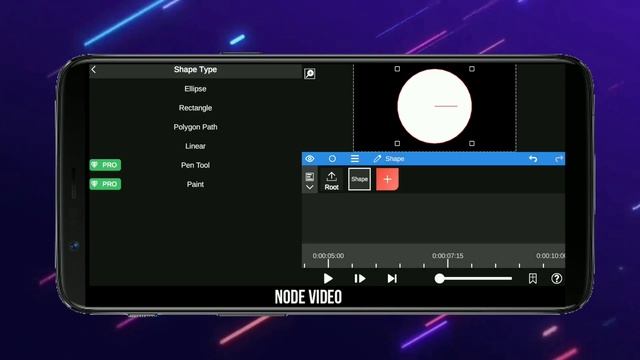Step forward one frame
Viewport: 640px width, 360px height.
[360, 279]
